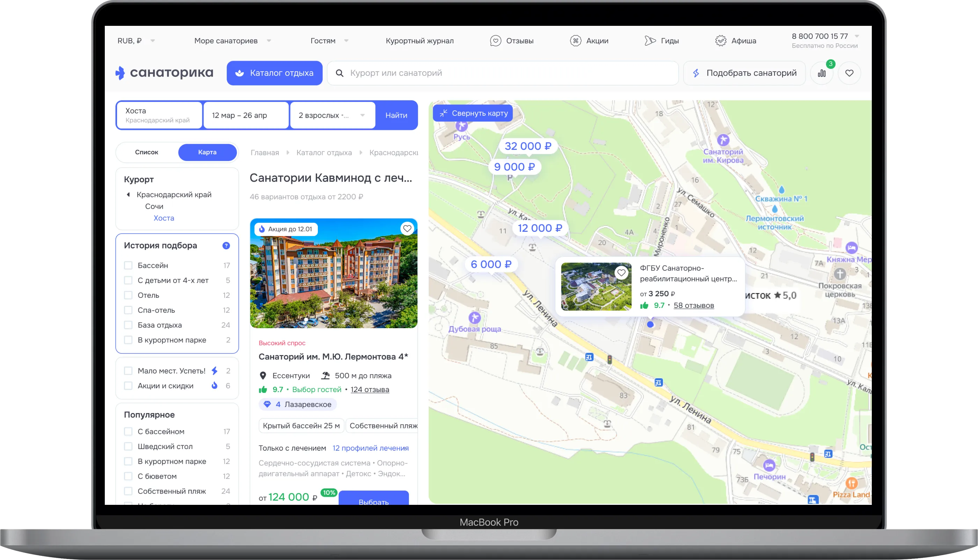The height and width of the screenshot is (560, 978).
Task: Tick the Шведский стол checkbox
Action: [128, 447]
